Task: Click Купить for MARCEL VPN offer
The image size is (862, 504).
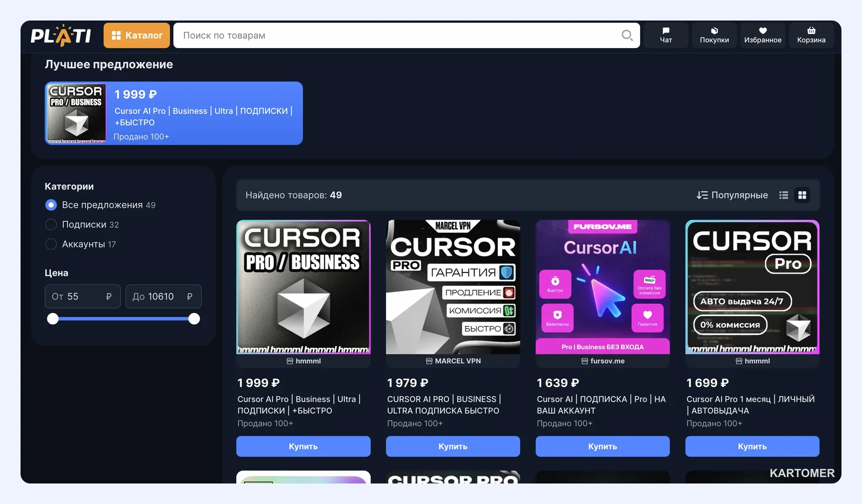Action: pyautogui.click(x=453, y=446)
